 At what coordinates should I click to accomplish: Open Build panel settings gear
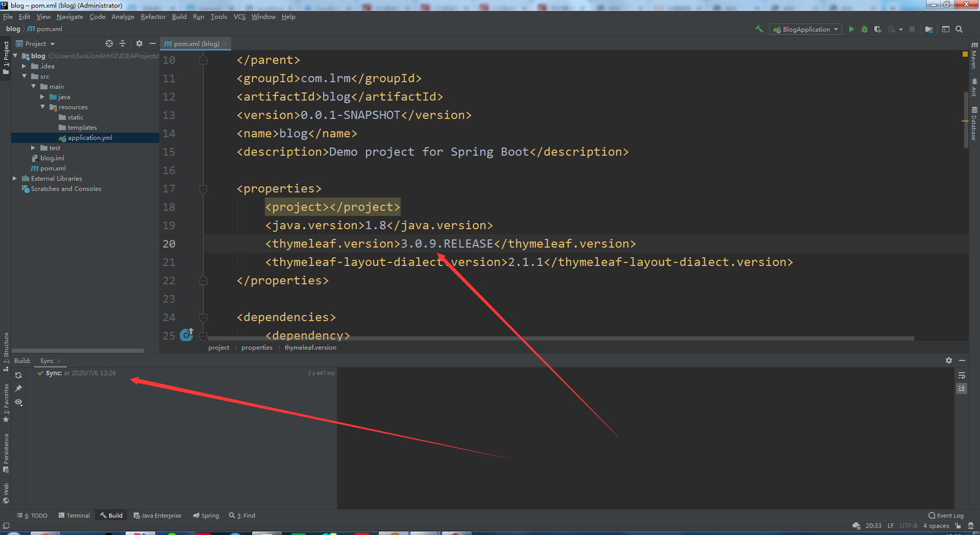pos(949,360)
